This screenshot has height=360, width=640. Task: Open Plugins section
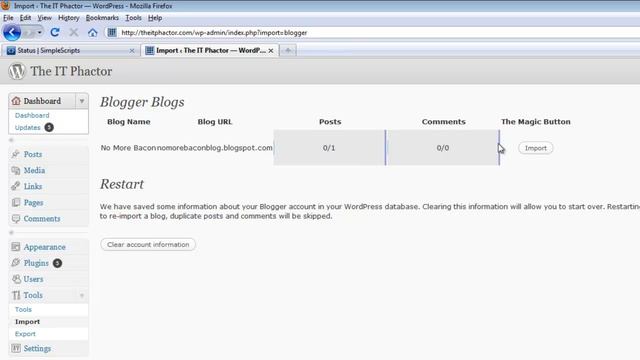click(36, 263)
